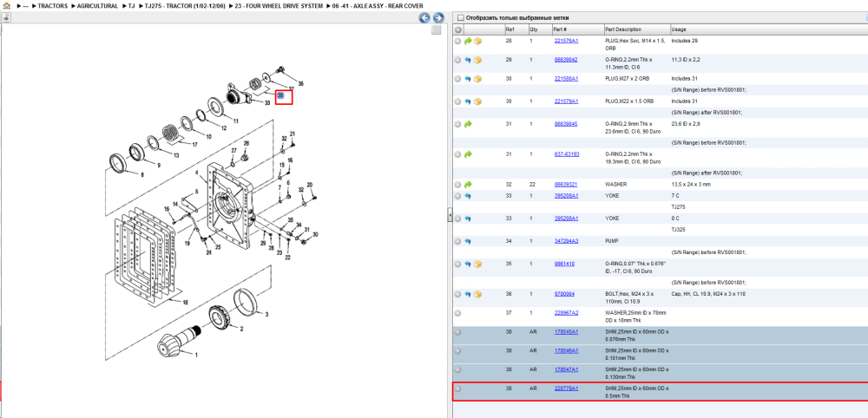The image size is (868, 418).
Task: Open part number link 347294A3
Action: point(566,242)
